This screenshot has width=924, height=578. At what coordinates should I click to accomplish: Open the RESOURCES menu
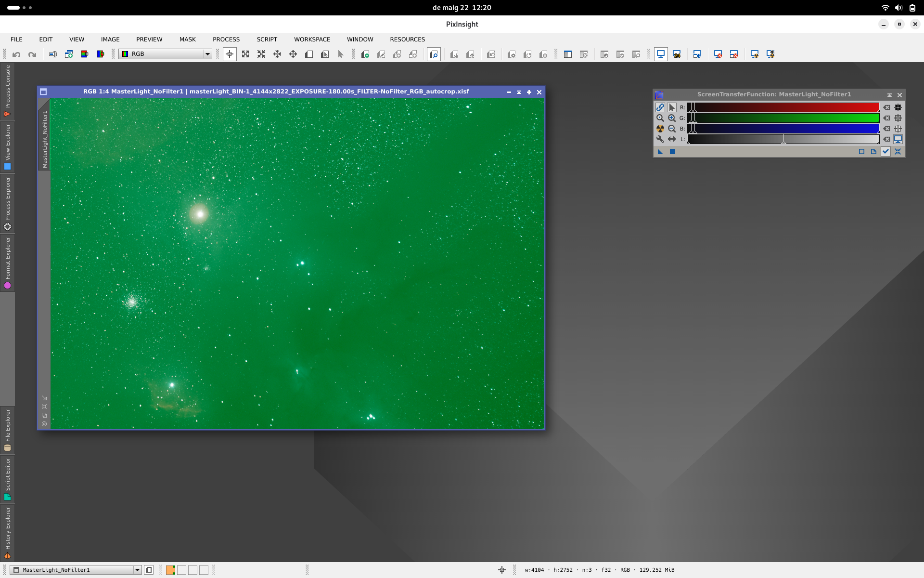(407, 39)
